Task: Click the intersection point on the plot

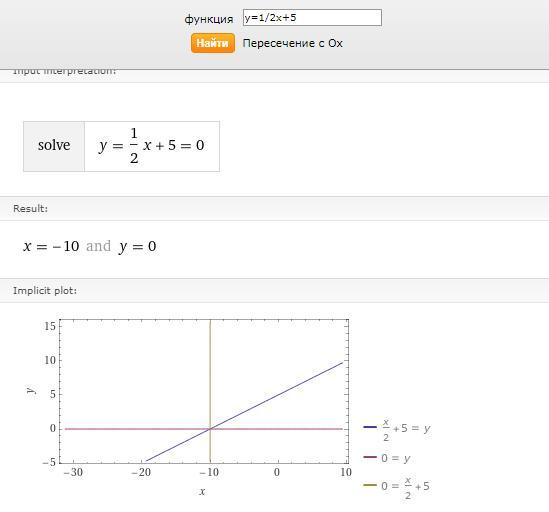Action: (x=210, y=429)
